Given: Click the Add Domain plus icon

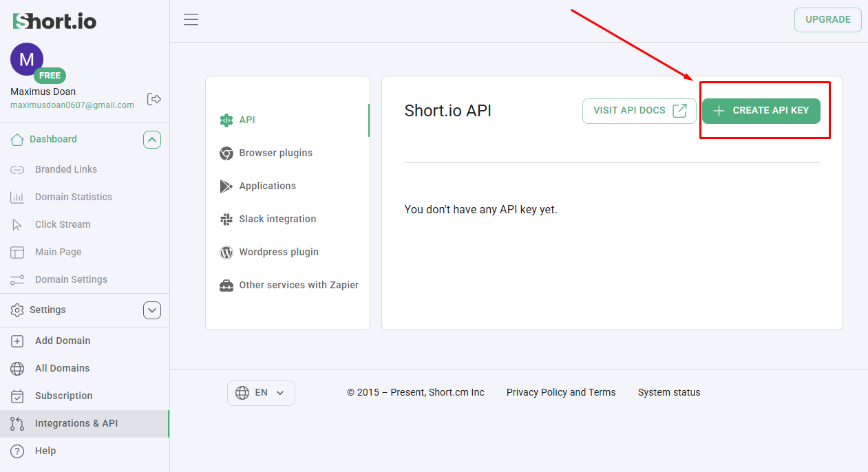Looking at the screenshot, I should [17, 341].
